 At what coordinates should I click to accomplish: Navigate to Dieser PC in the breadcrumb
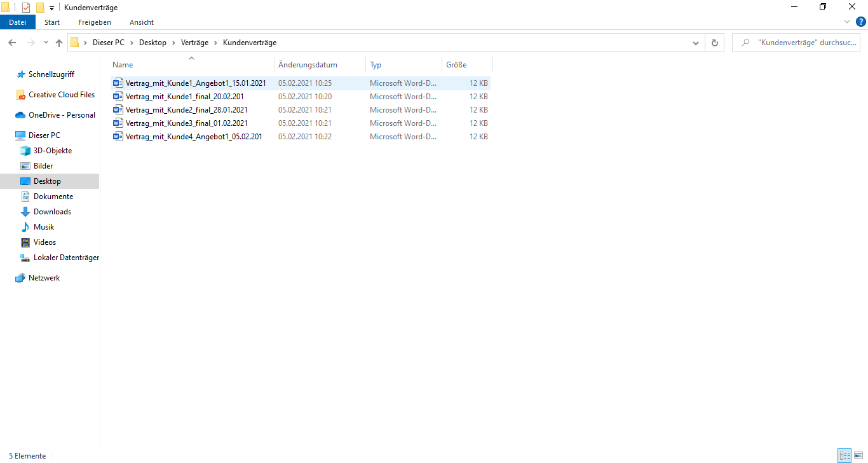[108, 43]
